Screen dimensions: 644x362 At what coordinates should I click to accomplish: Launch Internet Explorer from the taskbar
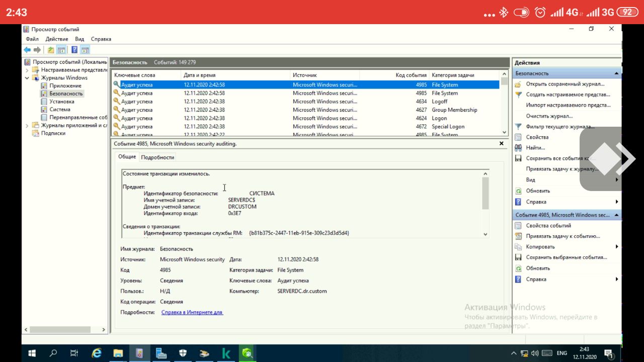click(96, 353)
